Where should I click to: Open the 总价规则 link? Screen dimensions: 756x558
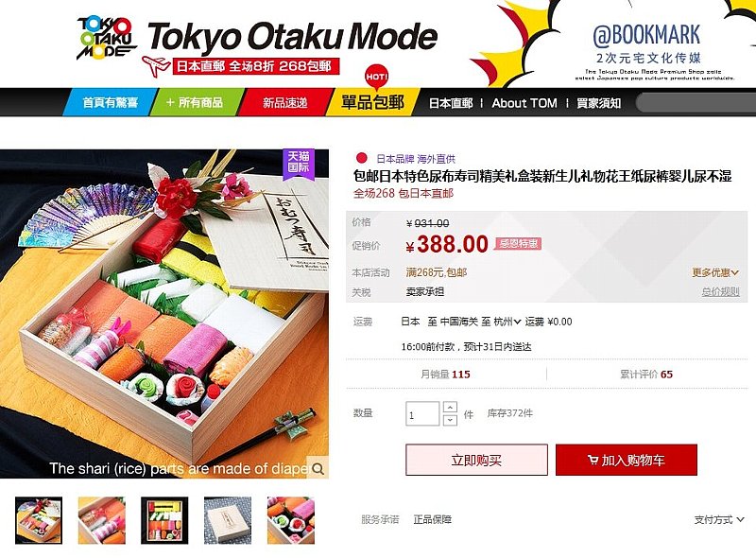(x=720, y=291)
